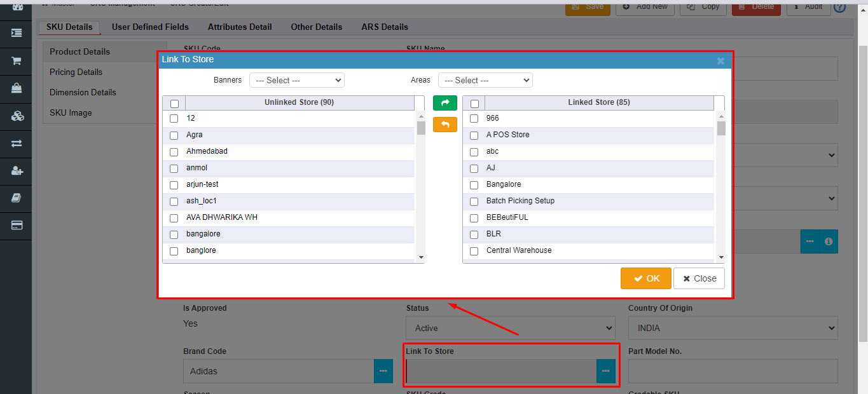This screenshot has width=868, height=394.
Task: Open the add-user module in sidebar
Action: 16,171
